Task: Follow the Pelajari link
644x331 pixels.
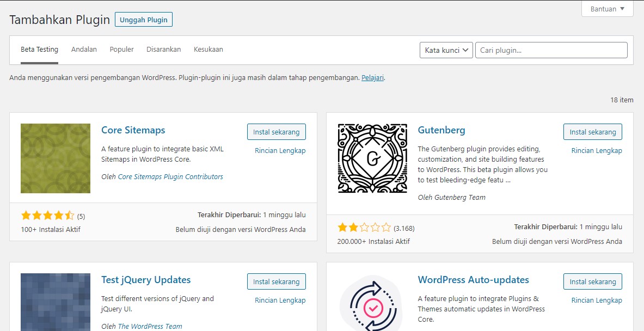Action: (x=372, y=78)
